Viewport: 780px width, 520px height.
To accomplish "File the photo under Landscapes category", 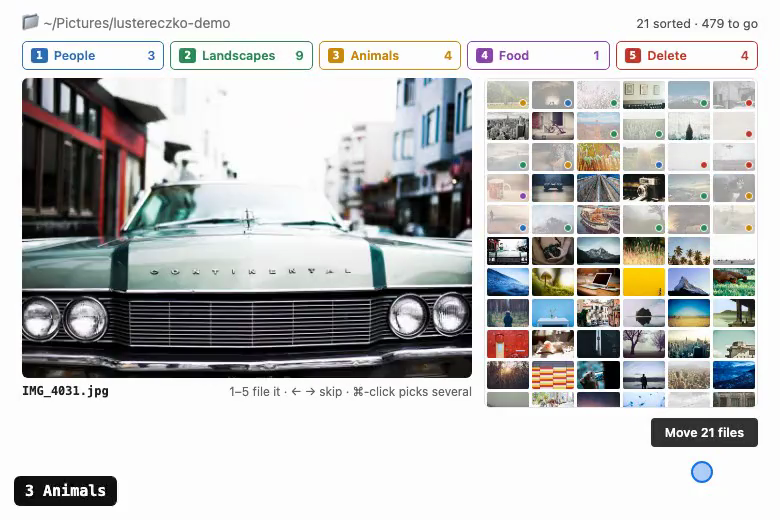I will tap(241, 56).
